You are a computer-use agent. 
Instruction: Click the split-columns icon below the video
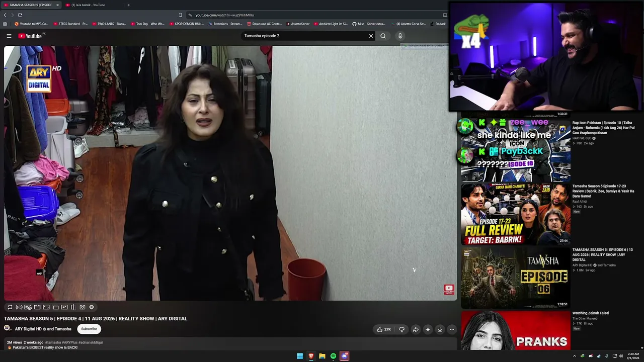click(73, 307)
